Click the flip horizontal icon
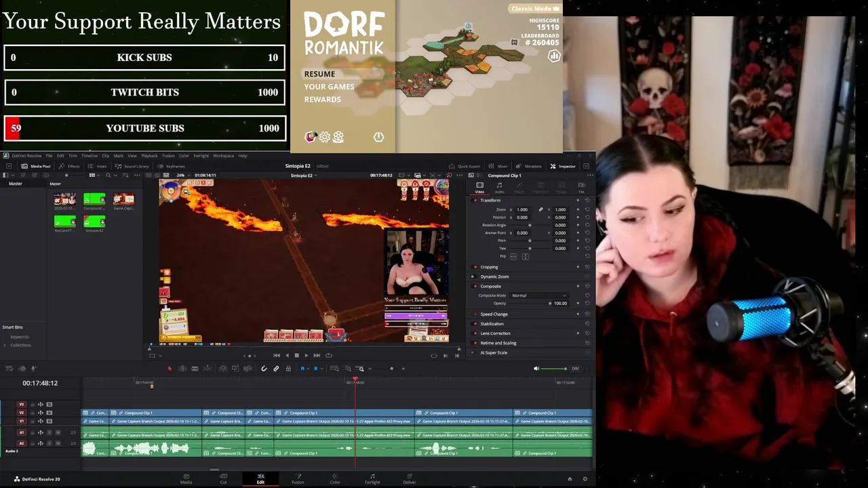 pos(513,256)
